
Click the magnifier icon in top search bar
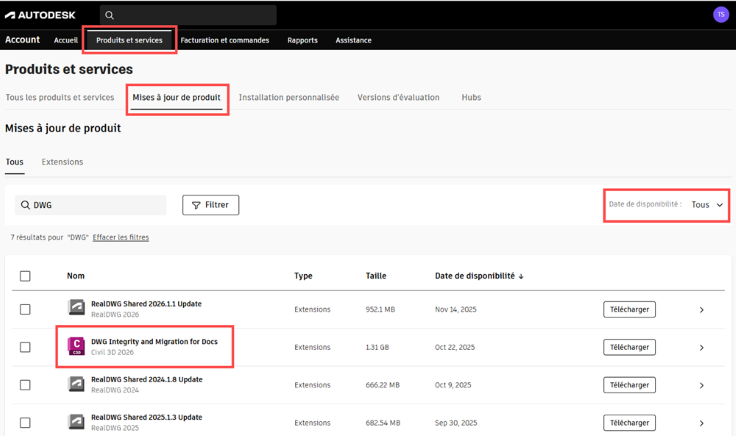(x=109, y=15)
